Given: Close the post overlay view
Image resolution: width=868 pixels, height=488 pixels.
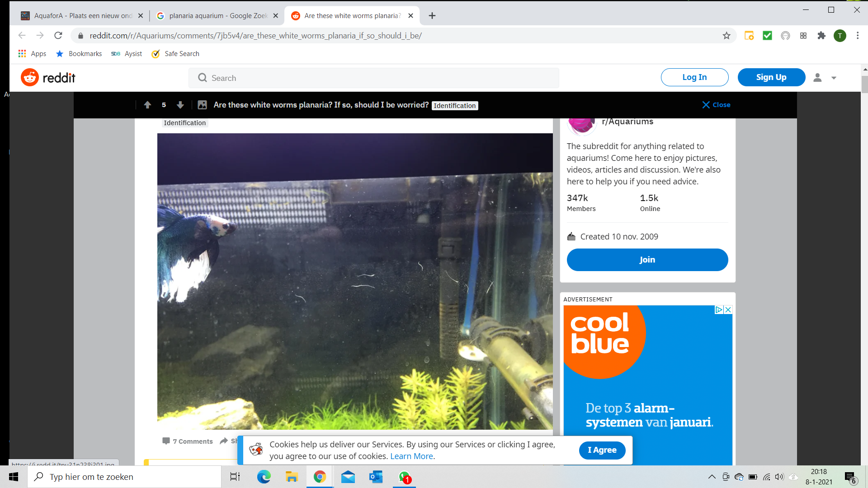Looking at the screenshot, I should click(x=716, y=105).
